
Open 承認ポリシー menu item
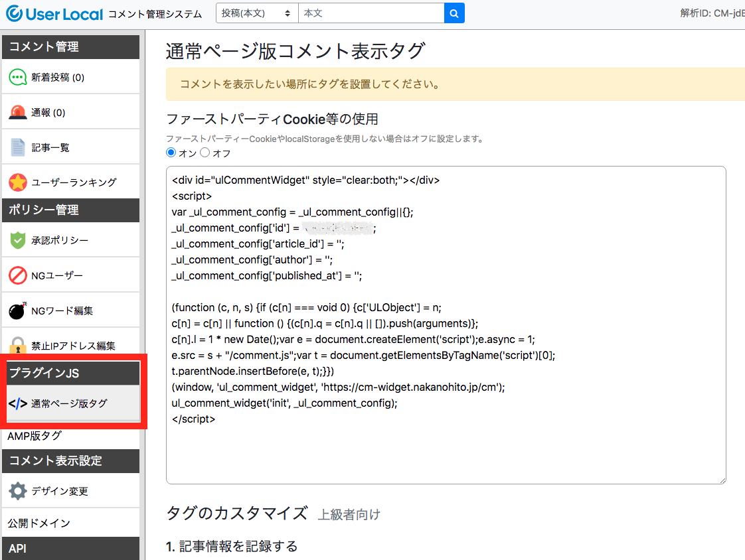coord(71,240)
